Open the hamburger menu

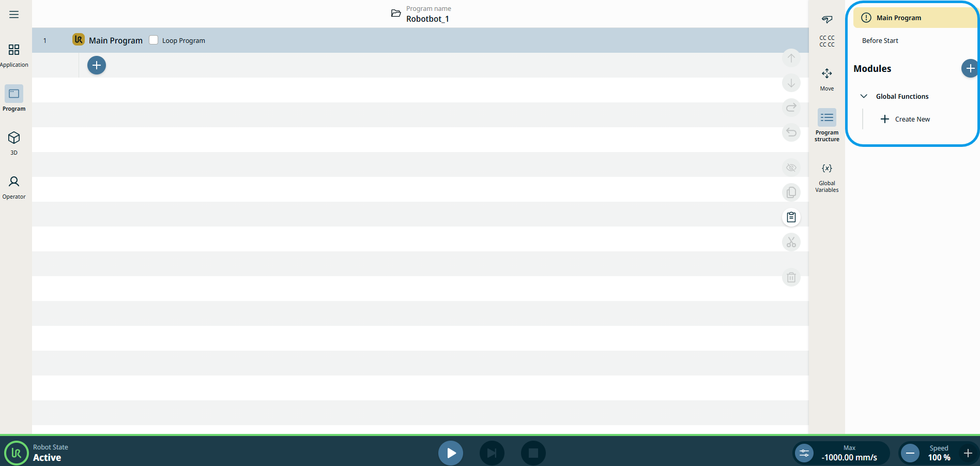click(x=14, y=14)
